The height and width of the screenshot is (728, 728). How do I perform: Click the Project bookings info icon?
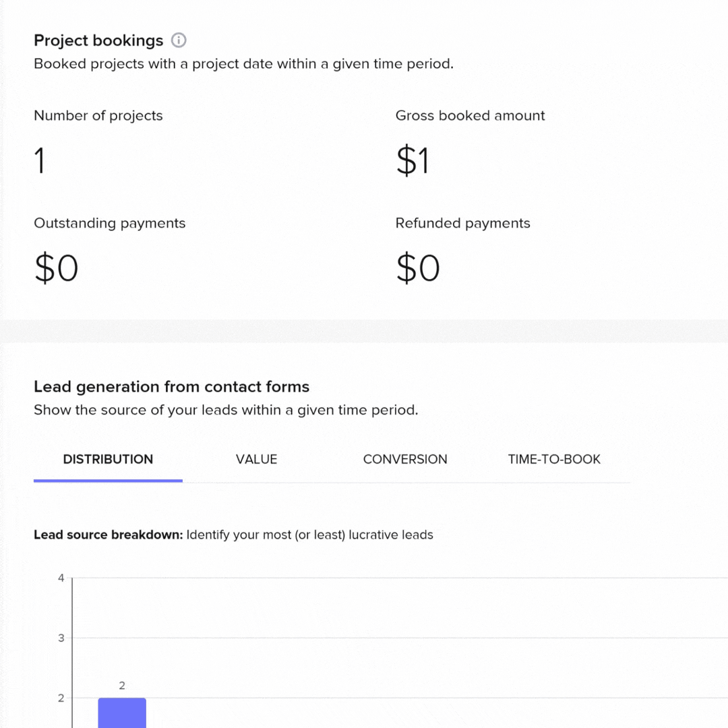(179, 40)
